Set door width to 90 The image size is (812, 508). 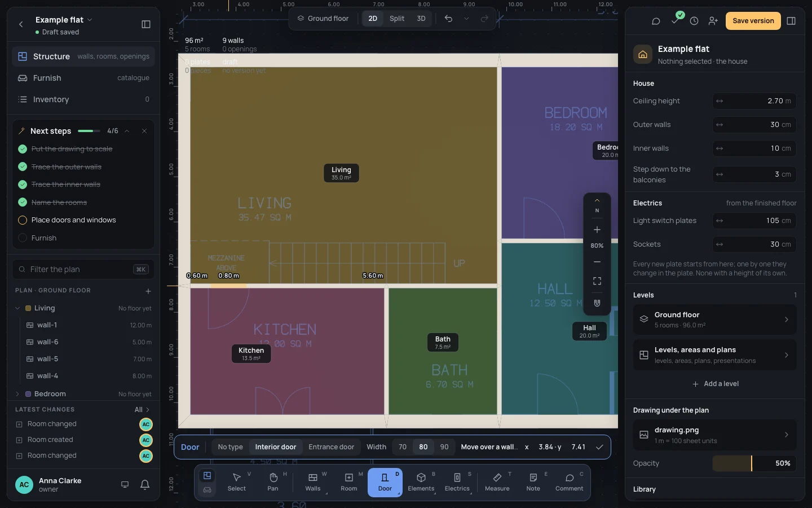pos(444,447)
